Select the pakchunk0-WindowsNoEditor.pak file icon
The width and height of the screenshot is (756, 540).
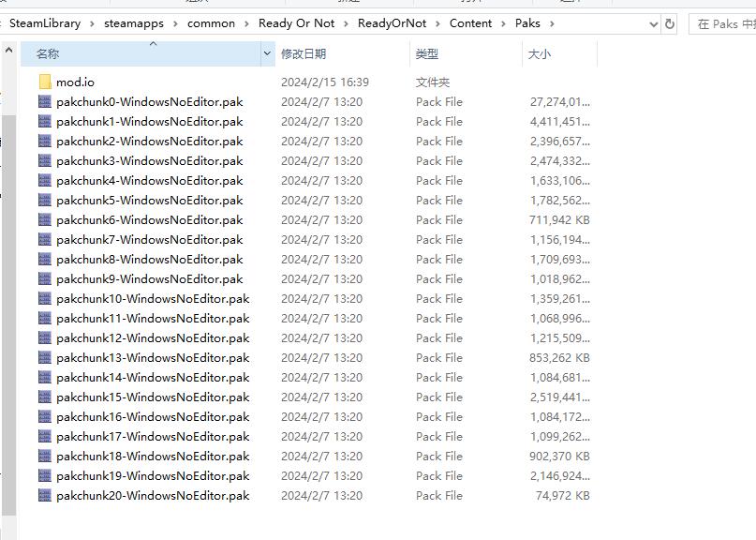pyautogui.click(x=45, y=102)
